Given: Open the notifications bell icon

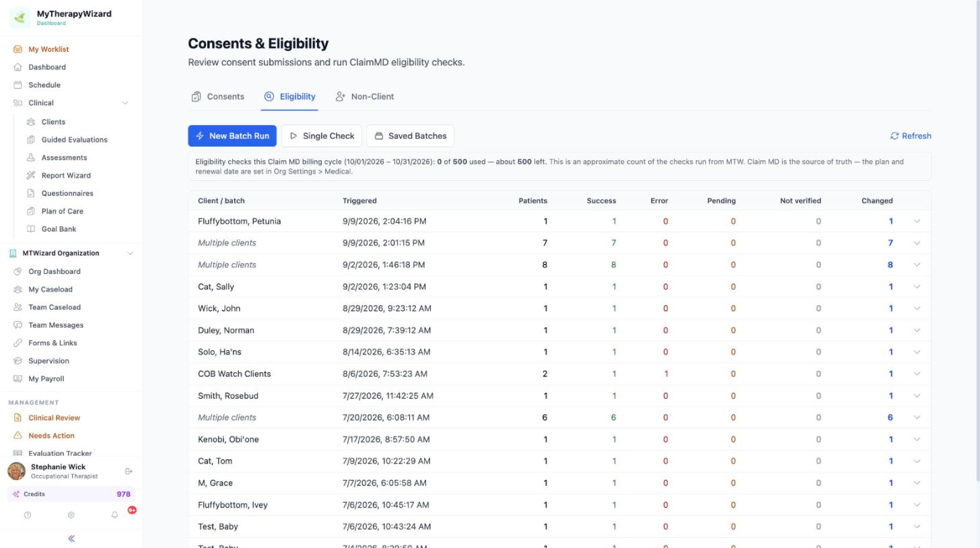Looking at the screenshot, I should click(x=114, y=515).
